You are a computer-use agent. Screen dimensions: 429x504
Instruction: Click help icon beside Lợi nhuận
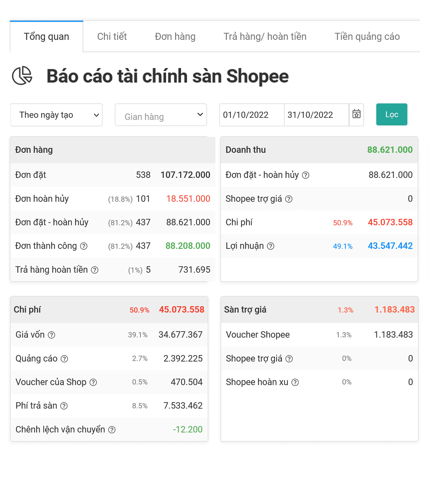[271, 246]
